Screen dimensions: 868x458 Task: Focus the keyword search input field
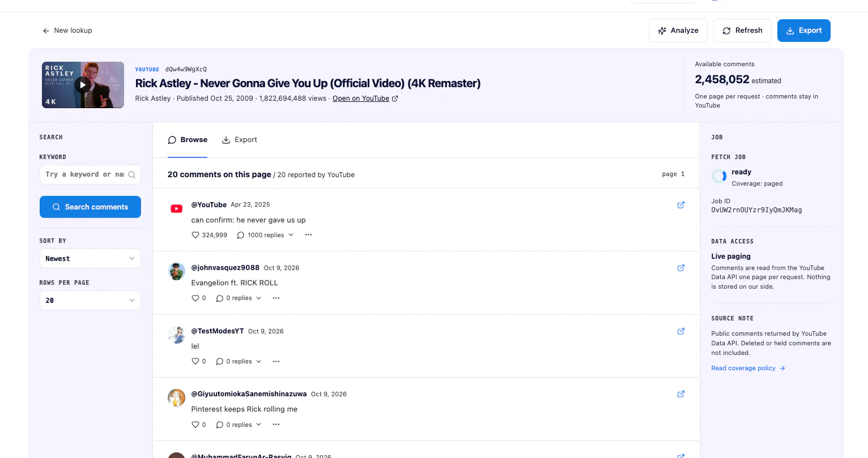point(90,174)
